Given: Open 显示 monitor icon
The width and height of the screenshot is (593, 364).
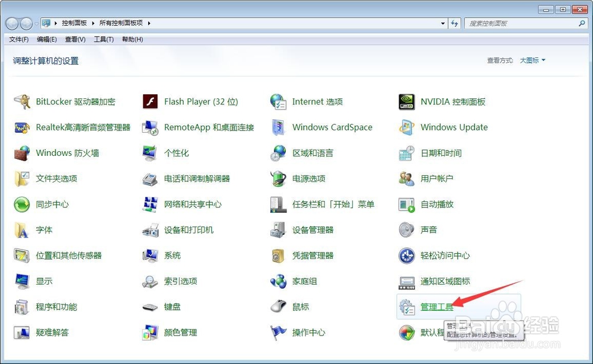Looking at the screenshot, I should [x=22, y=281].
